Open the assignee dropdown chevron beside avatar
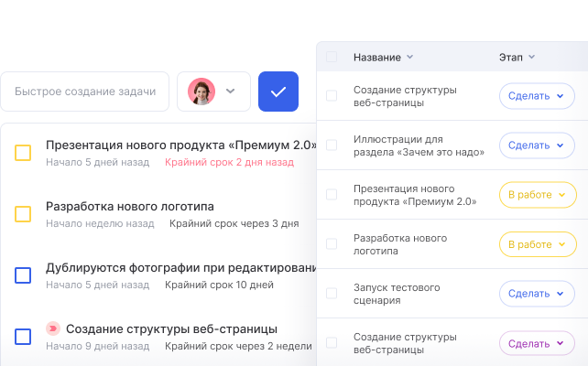This screenshot has height=366, width=588. click(x=230, y=91)
